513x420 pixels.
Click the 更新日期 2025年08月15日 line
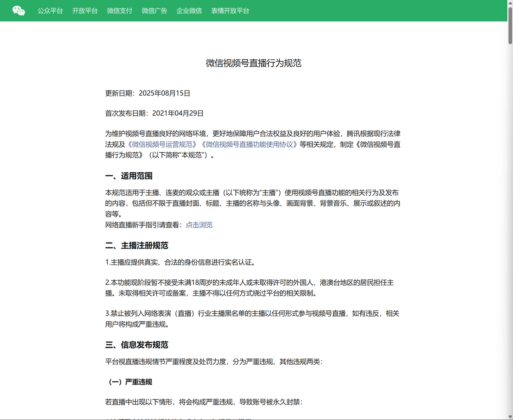(x=148, y=93)
